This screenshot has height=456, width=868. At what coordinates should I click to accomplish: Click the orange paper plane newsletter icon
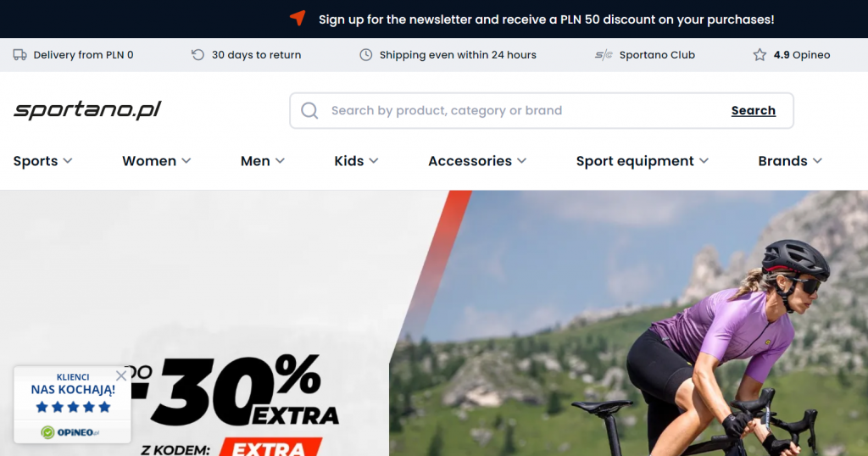(x=298, y=19)
